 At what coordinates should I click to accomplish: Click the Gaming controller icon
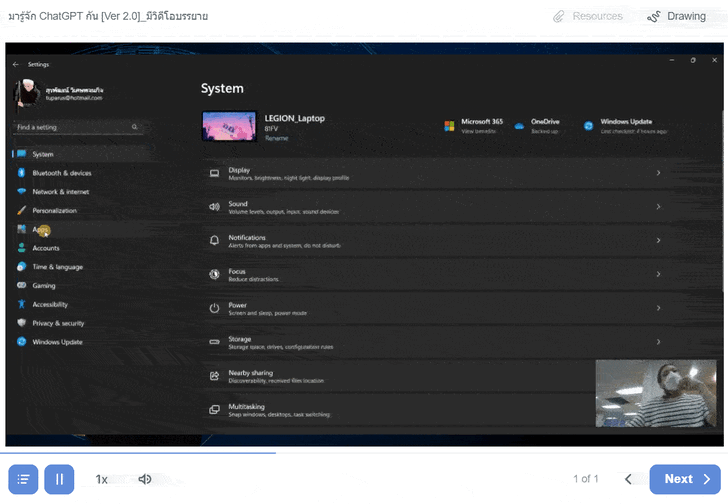point(21,285)
